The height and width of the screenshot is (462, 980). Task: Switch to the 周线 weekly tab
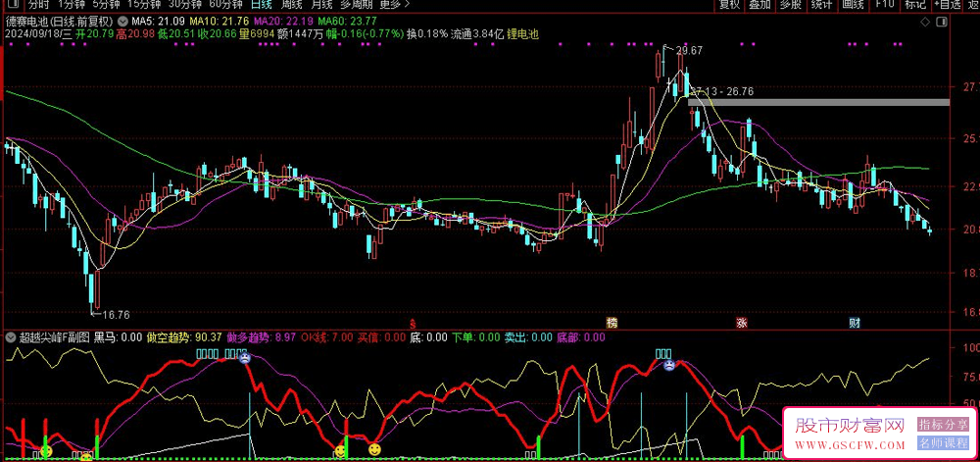291,4
